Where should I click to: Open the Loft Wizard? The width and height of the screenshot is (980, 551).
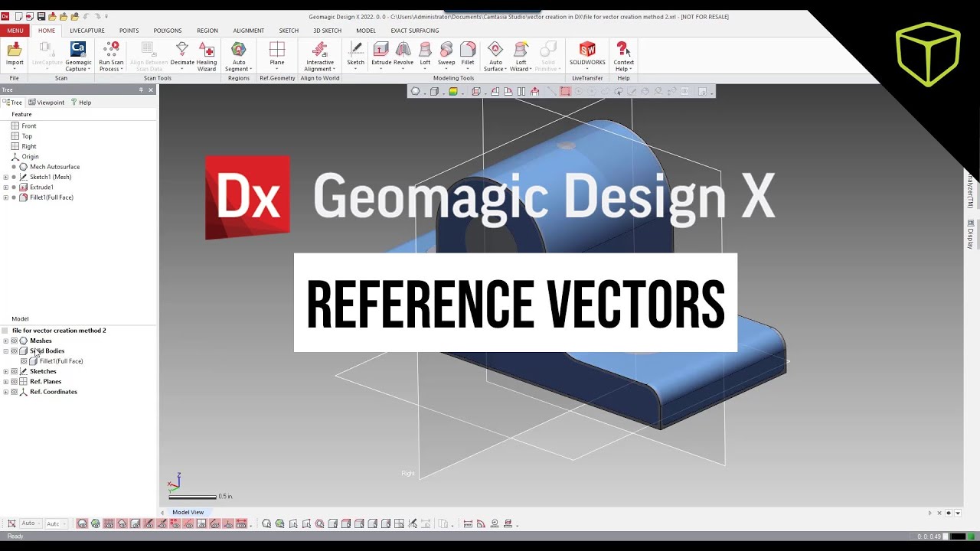pyautogui.click(x=521, y=55)
